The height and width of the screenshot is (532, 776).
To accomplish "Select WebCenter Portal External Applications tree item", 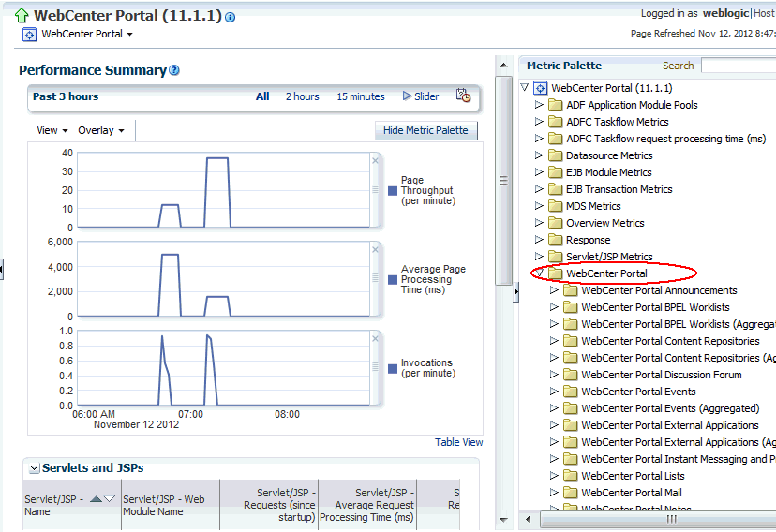I will [x=670, y=425].
